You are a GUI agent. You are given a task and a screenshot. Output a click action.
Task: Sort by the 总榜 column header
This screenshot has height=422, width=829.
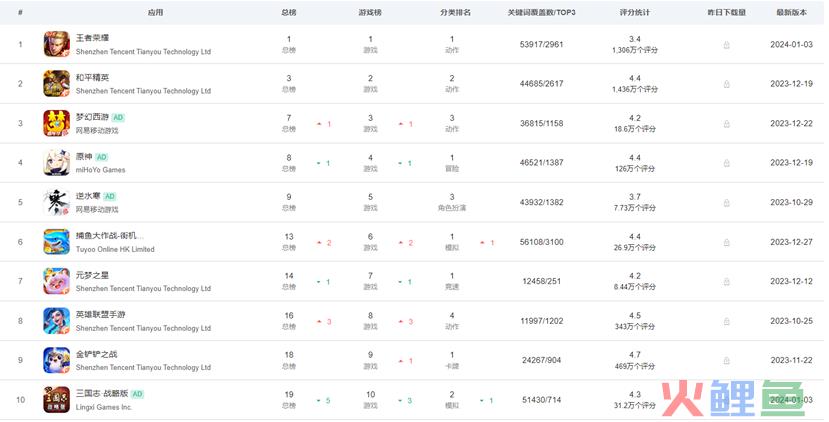[x=289, y=12]
